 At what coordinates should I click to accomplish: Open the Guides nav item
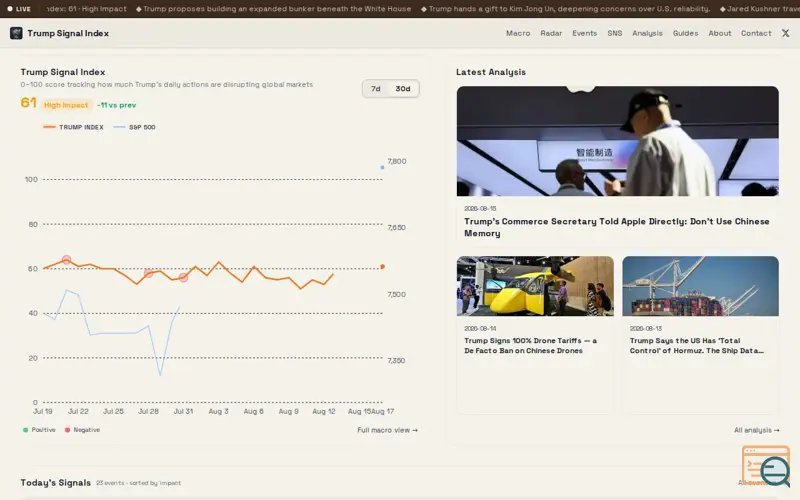[x=685, y=33]
